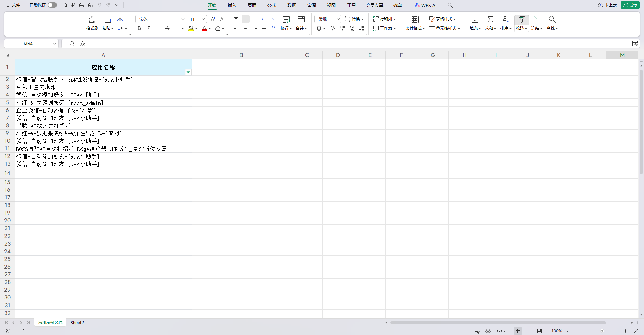Click the Conditional Formatting (条件格式) icon
This screenshot has width=644, height=335.
point(415,19)
